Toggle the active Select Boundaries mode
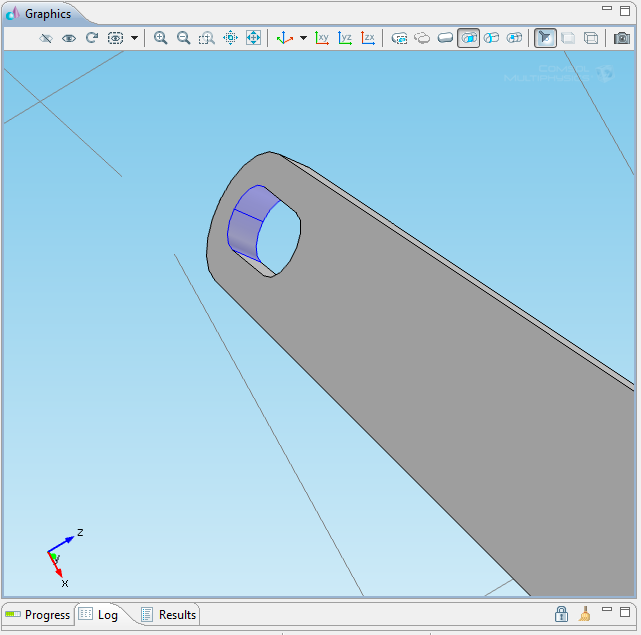The width and height of the screenshot is (641, 635). (x=468, y=38)
